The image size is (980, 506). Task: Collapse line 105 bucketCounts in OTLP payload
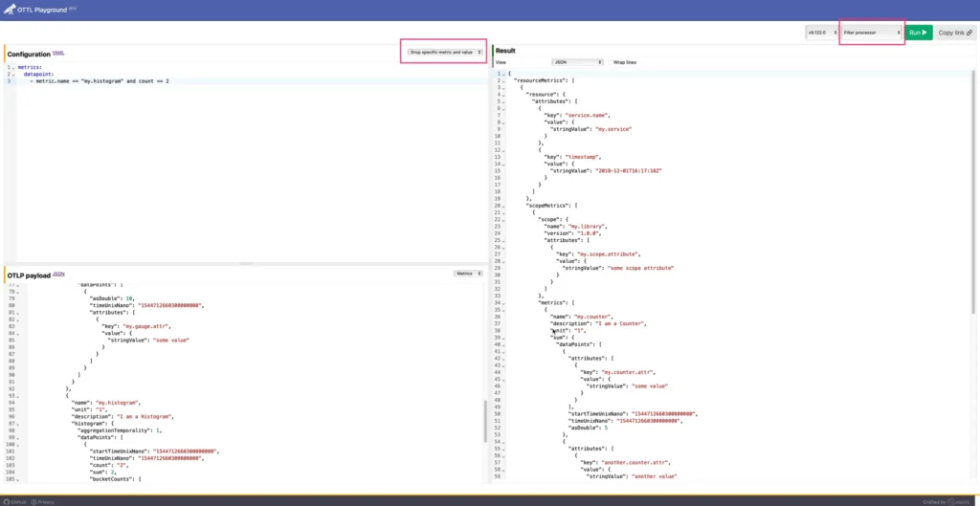pyautogui.click(x=18, y=479)
